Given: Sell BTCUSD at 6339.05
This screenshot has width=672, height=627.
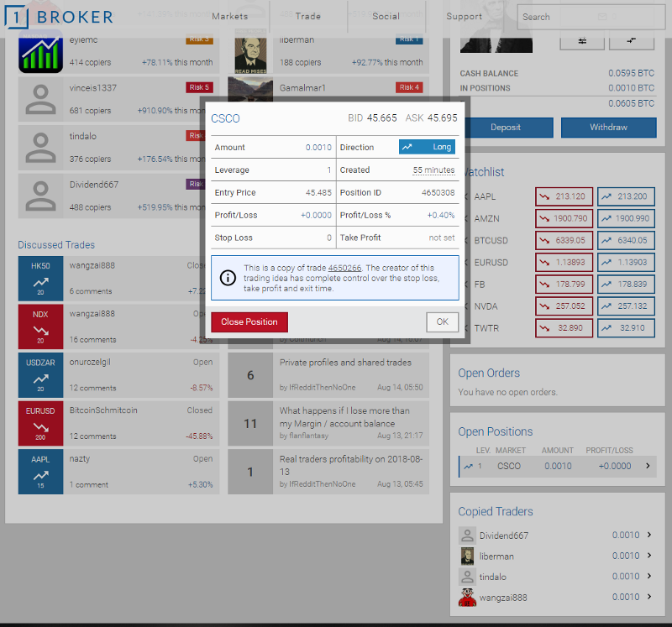Looking at the screenshot, I should (x=564, y=240).
